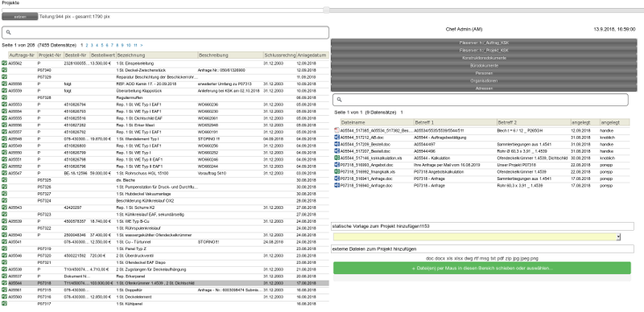Expand the Bürodokumente section
644x312 pixels.
coord(484,66)
